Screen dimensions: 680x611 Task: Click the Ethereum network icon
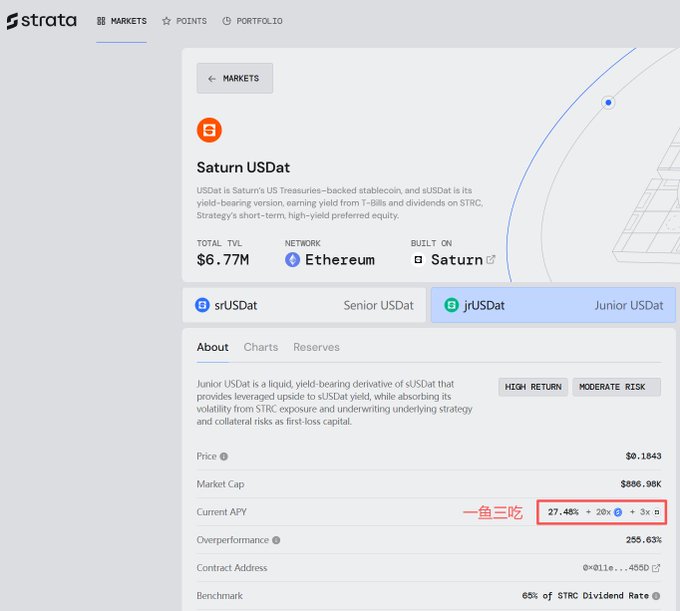click(292, 260)
